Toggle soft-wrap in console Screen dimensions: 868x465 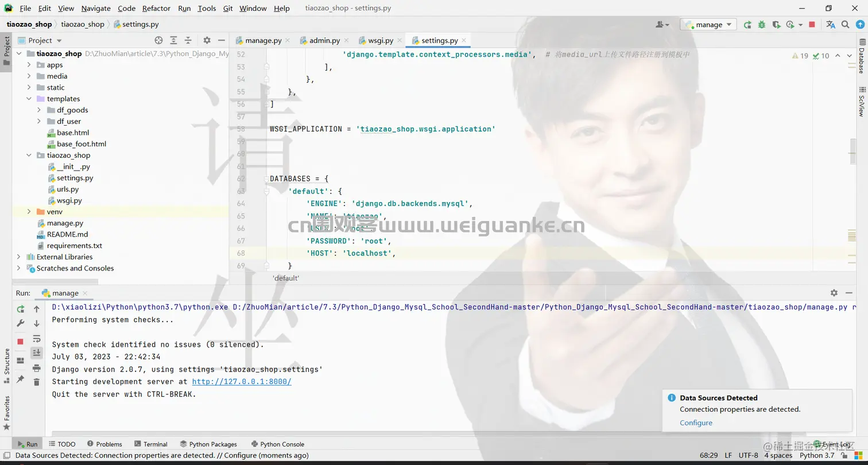[37, 339]
